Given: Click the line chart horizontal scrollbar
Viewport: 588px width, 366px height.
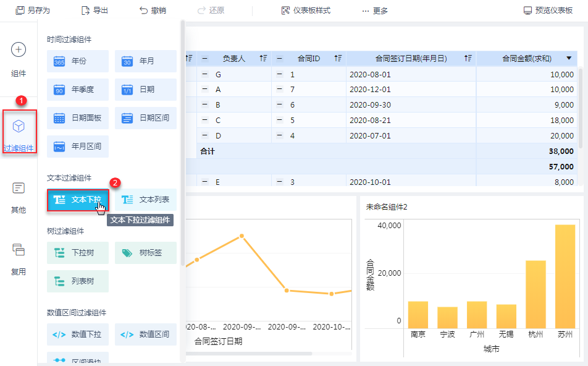Looking at the screenshot, I should coord(249,354).
